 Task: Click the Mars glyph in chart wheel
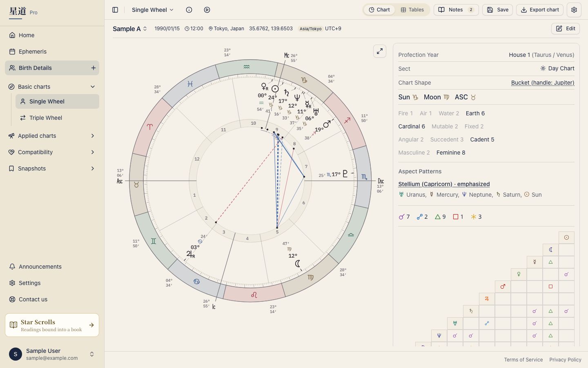(327, 124)
